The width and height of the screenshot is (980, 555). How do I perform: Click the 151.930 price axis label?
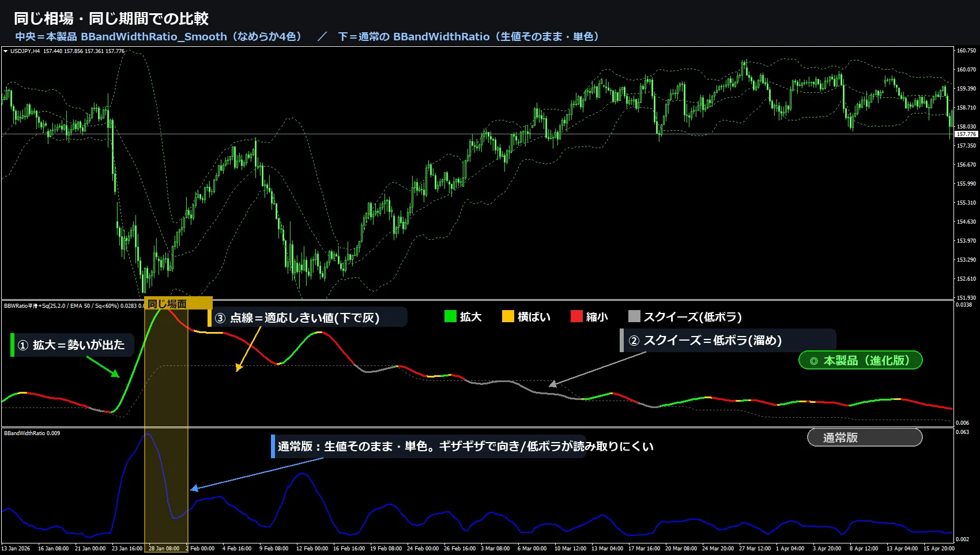[x=967, y=298]
